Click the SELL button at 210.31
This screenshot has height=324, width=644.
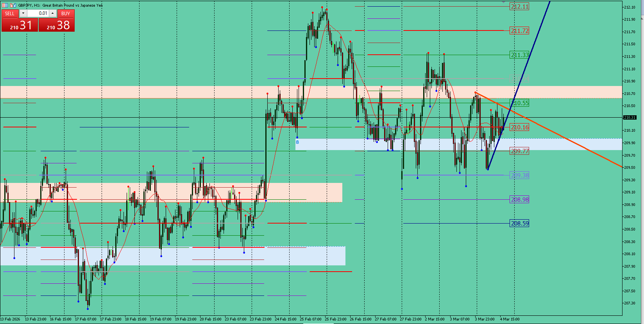coord(20,25)
